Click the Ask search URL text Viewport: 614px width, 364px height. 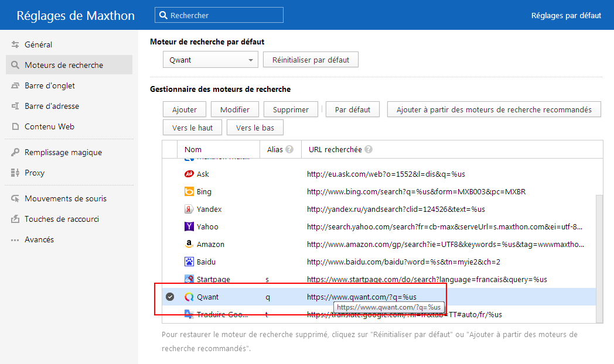[x=386, y=174]
